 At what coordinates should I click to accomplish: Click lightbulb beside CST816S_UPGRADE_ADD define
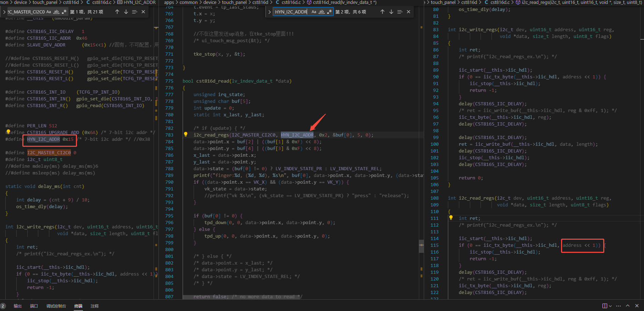click(x=8, y=132)
